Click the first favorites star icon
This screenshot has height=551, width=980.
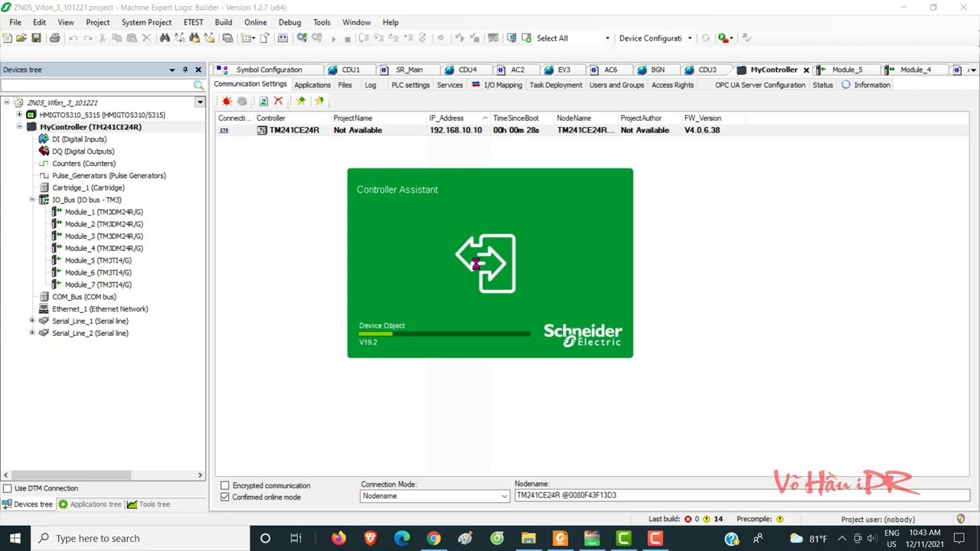click(301, 101)
